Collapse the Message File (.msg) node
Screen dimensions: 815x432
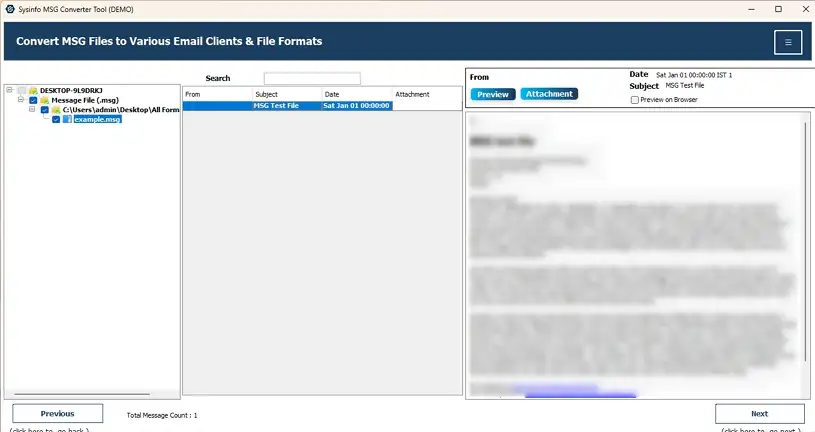pyautogui.click(x=21, y=100)
